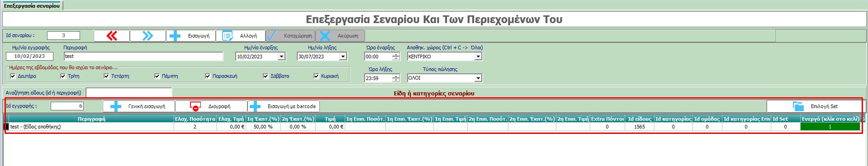
Task: Toggle the Τετάρτη checkbox
Action: coord(106,76)
